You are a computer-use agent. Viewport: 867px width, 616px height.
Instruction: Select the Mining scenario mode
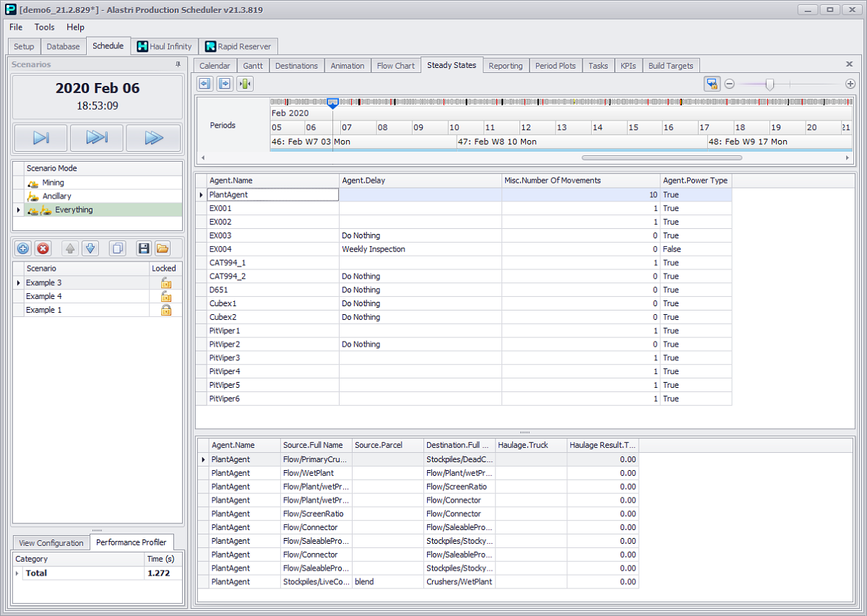coord(53,183)
